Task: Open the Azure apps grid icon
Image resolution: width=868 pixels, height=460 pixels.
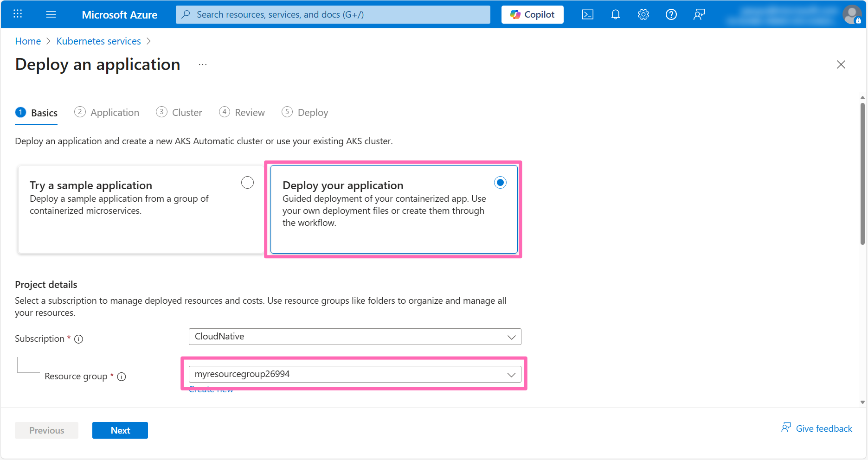Action: point(18,13)
